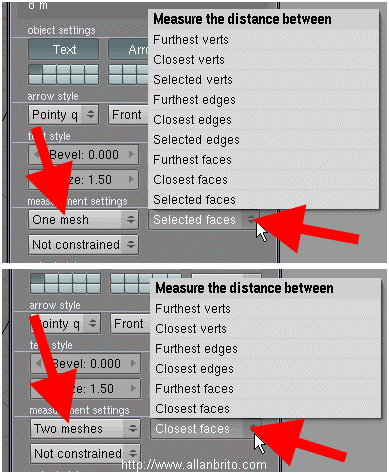The image size is (389, 474).
Task: Open top Not constrained dropdown
Action: coord(83,245)
